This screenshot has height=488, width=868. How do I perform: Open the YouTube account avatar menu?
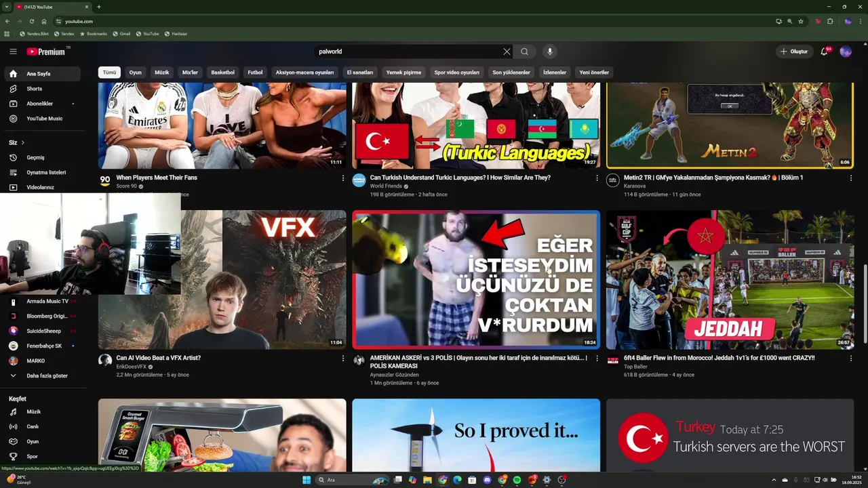pos(846,52)
